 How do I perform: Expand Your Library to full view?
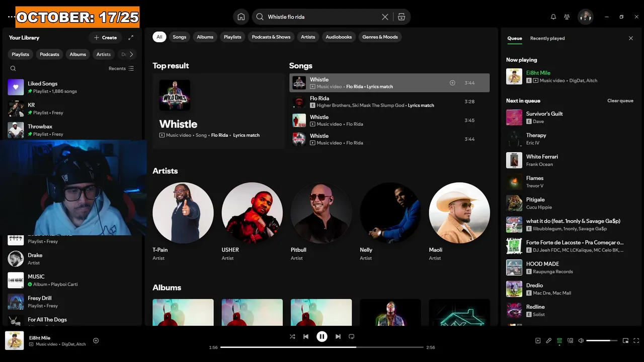click(131, 38)
